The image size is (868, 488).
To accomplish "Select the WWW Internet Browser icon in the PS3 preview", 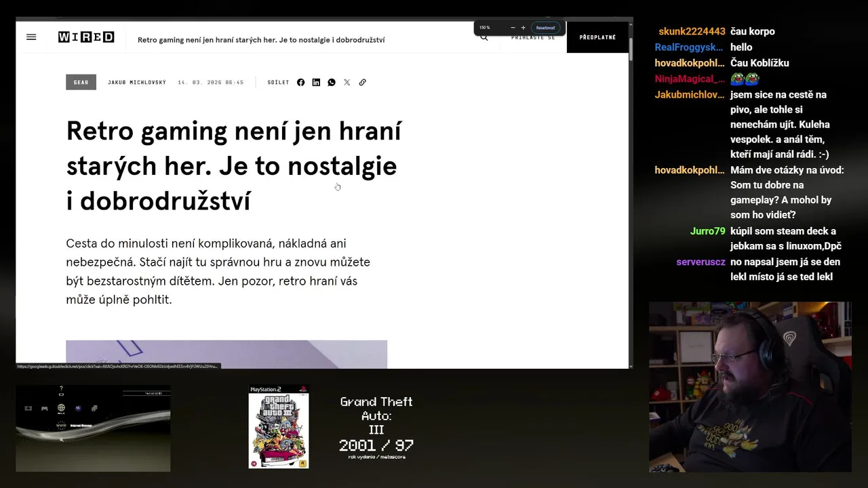I will [61, 426].
